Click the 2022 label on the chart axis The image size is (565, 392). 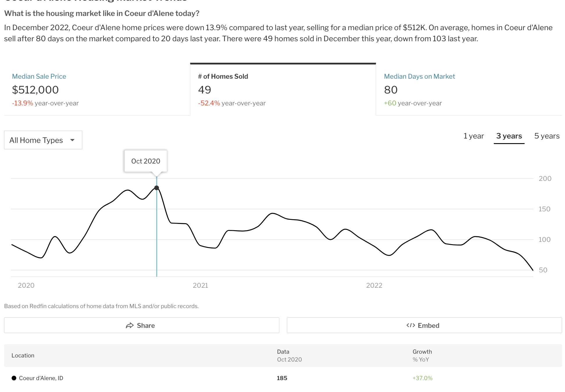374,285
